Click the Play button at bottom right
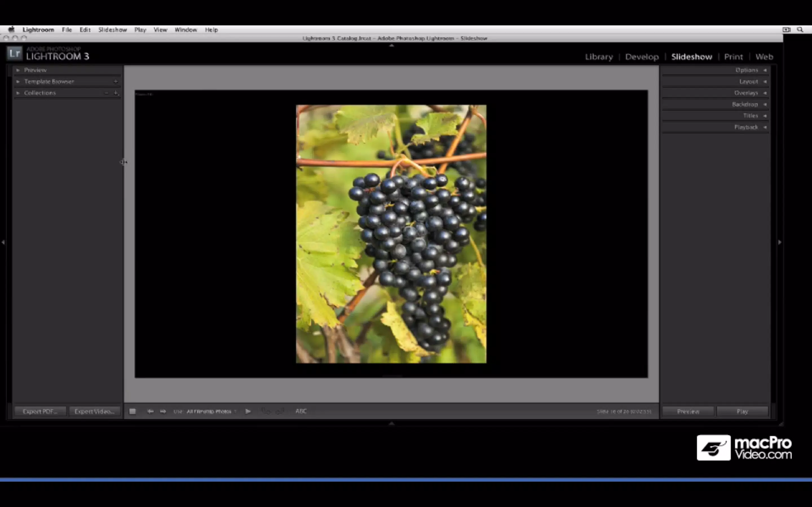Viewport: 812px width, 507px height. pos(742,412)
